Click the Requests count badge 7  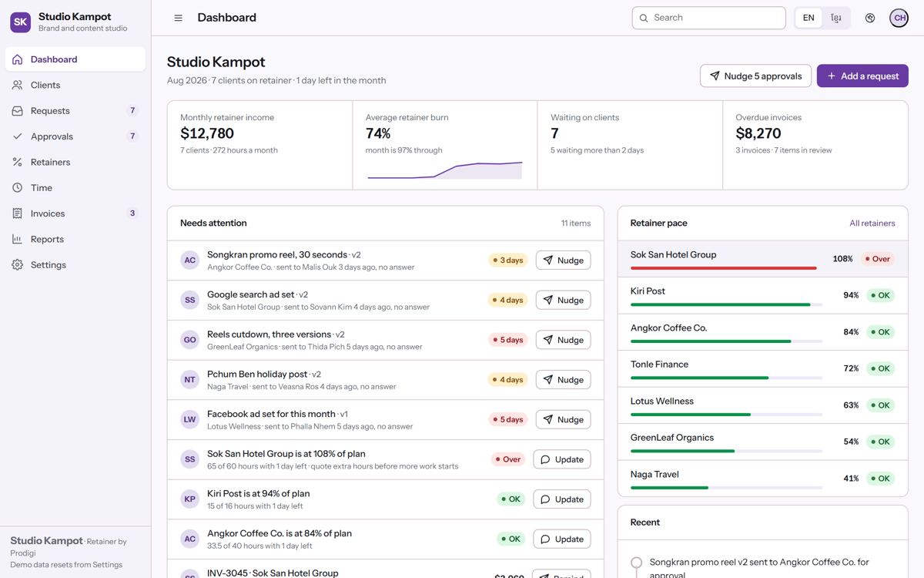coord(132,111)
